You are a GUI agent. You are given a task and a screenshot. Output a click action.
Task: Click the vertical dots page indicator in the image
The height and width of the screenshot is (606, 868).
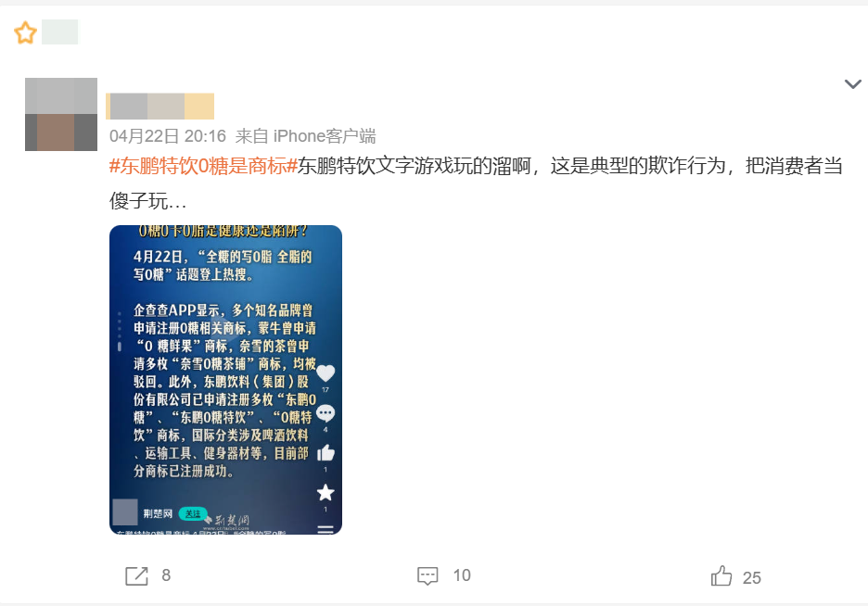(x=120, y=332)
